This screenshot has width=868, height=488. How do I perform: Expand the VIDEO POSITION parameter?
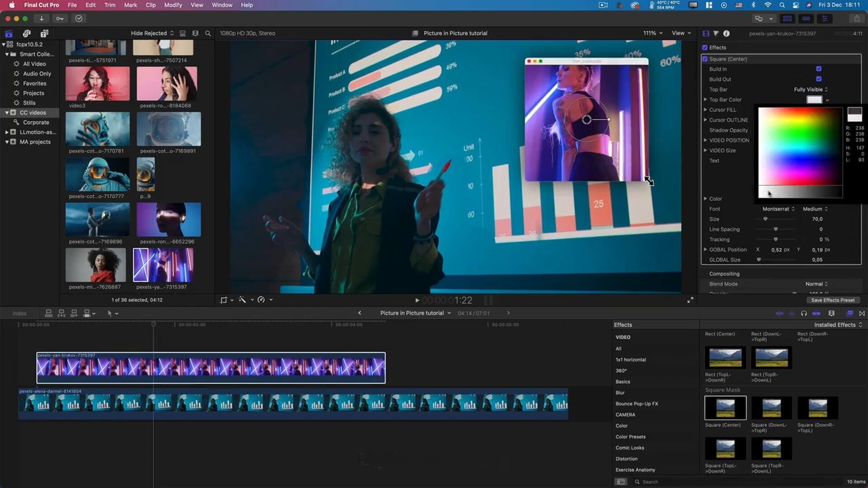pos(705,141)
